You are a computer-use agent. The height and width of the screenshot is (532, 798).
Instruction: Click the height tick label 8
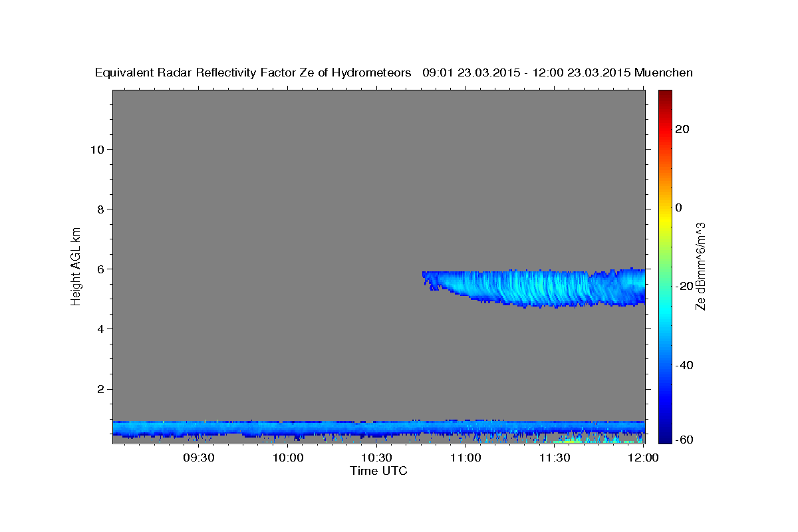100,209
